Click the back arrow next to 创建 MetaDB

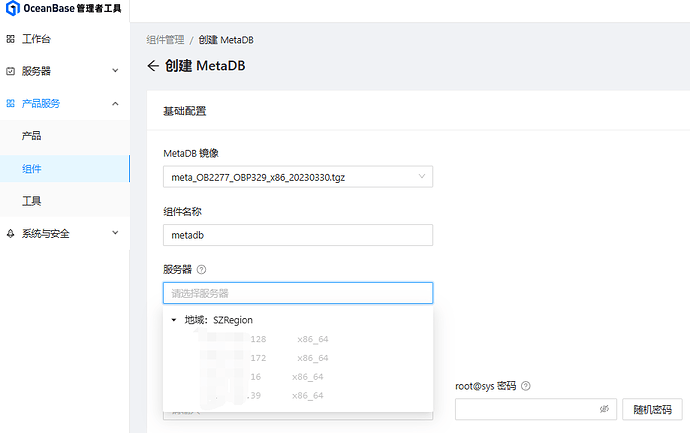tap(153, 66)
